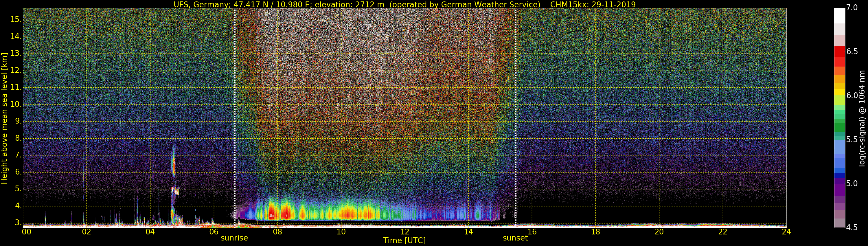Image resolution: width=868 pixels, height=246 pixels.
Task: Click the y-axis tick label '4.'
Action: [18, 206]
